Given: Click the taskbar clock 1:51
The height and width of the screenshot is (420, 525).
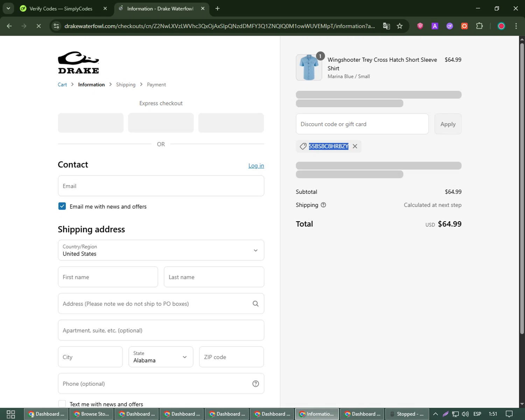Looking at the screenshot, I should (493, 414).
